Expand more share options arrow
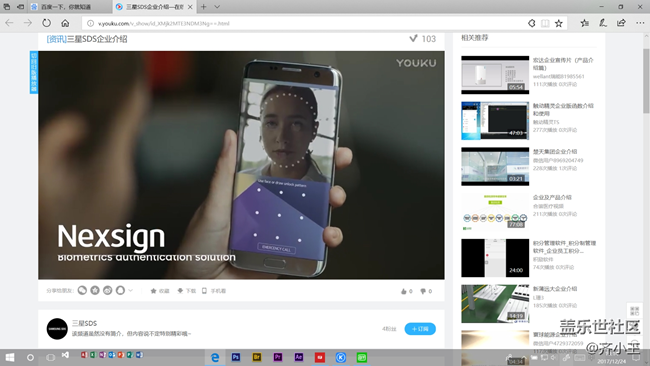This screenshot has height=366, width=650. point(131,291)
